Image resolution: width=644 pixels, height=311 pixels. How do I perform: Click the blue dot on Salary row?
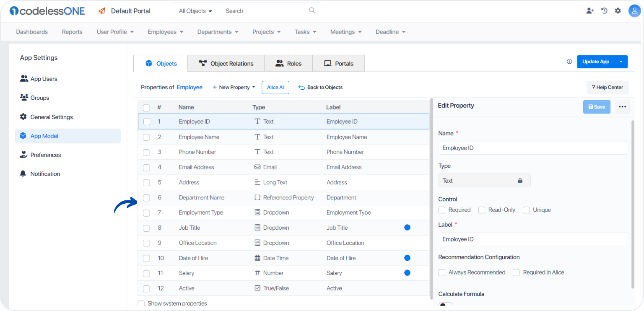(x=407, y=273)
